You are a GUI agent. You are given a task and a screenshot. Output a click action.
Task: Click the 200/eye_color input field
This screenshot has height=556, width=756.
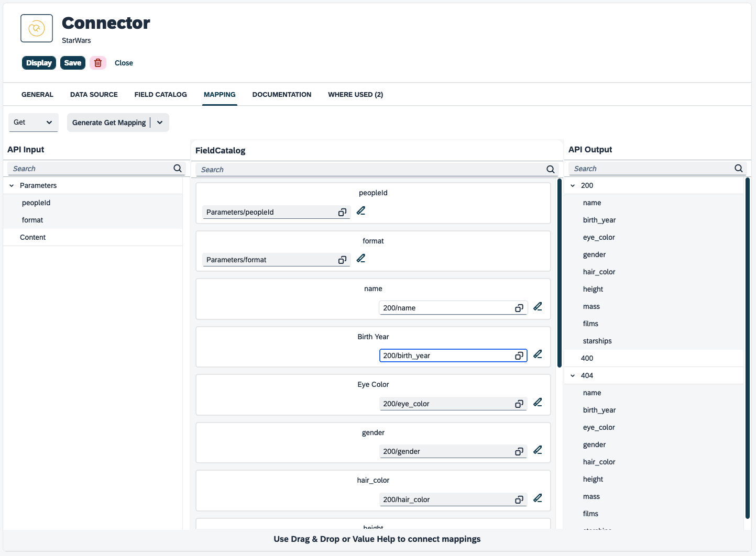445,404
